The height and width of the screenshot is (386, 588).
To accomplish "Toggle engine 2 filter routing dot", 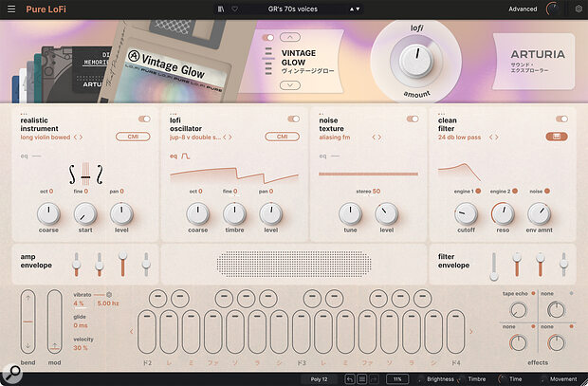I will tap(515, 191).
